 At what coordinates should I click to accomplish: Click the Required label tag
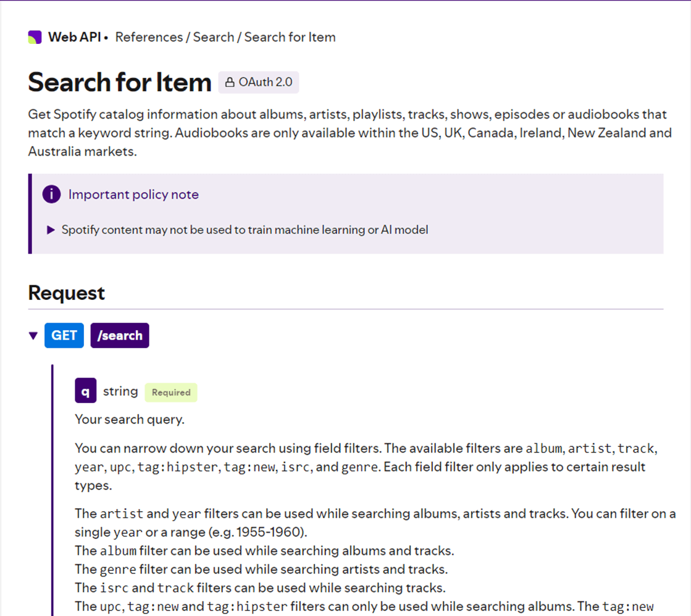[171, 392]
